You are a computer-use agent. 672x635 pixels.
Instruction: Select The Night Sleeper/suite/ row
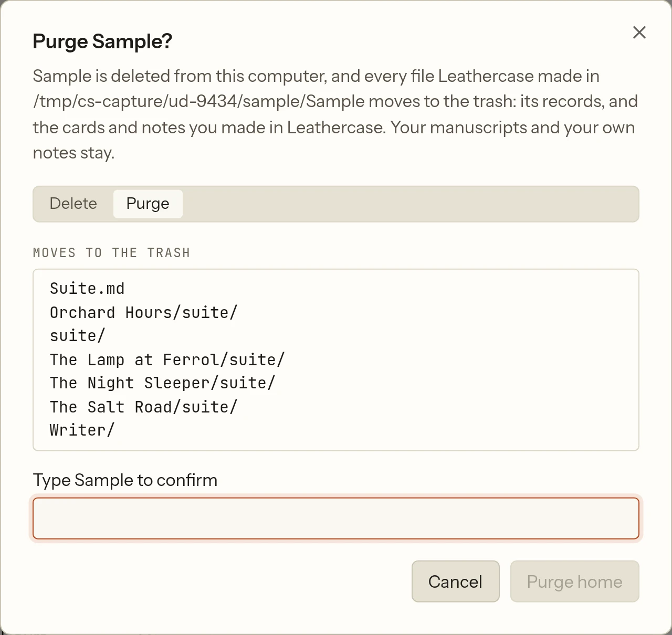coord(162,383)
